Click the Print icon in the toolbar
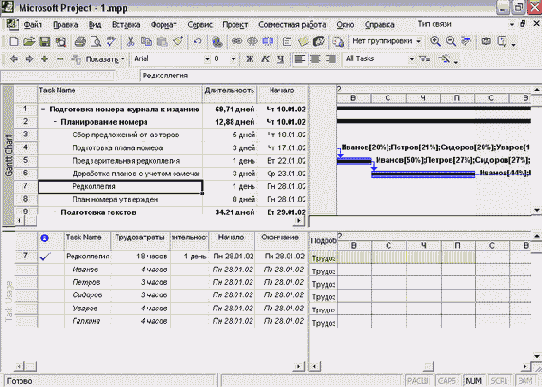The width and height of the screenshot is (542, 387). [80, 42]
